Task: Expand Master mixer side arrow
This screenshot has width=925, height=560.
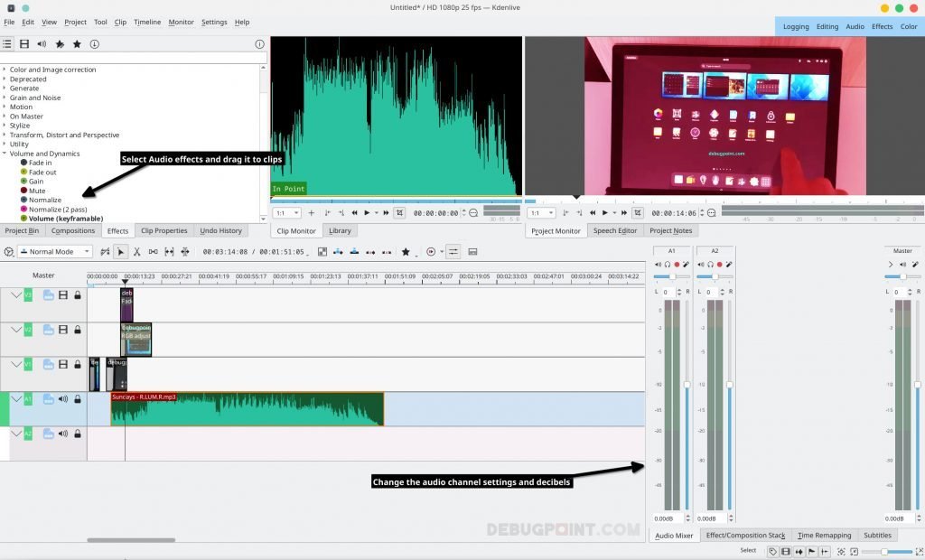Action: pos(890,265)
